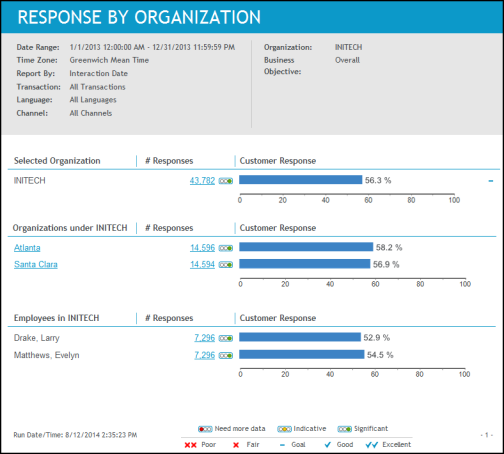This screenshot has height=454, width=504.
Task: Click the significance icon for Matthews, Evelyn
Action: (226, 356)
